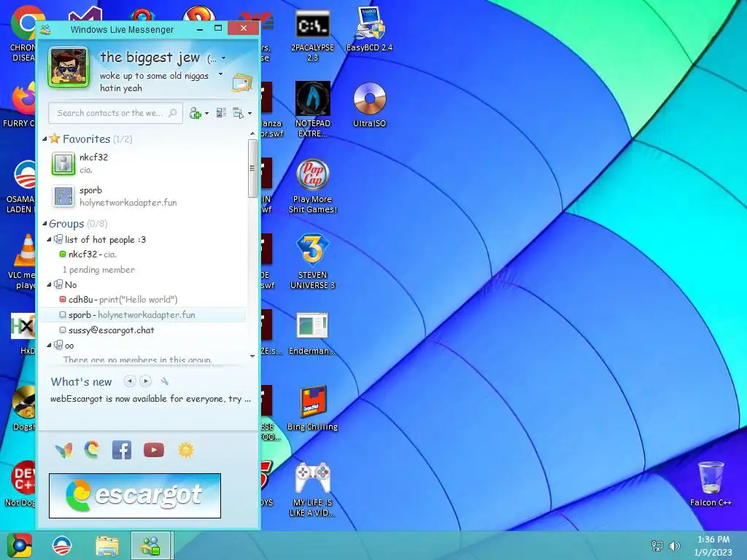
Task: Collapse the 'list of hot people :3' group
Action: [49, 239]
